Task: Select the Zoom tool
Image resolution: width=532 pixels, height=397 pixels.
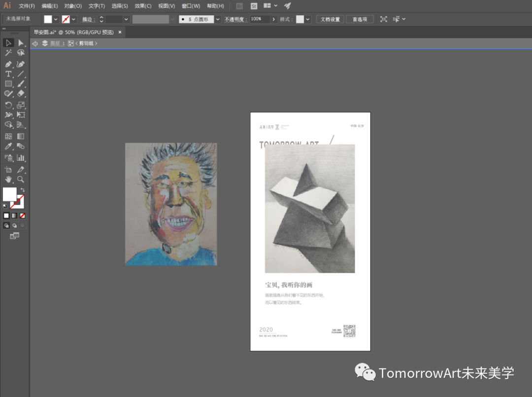Action: (21, 180)
